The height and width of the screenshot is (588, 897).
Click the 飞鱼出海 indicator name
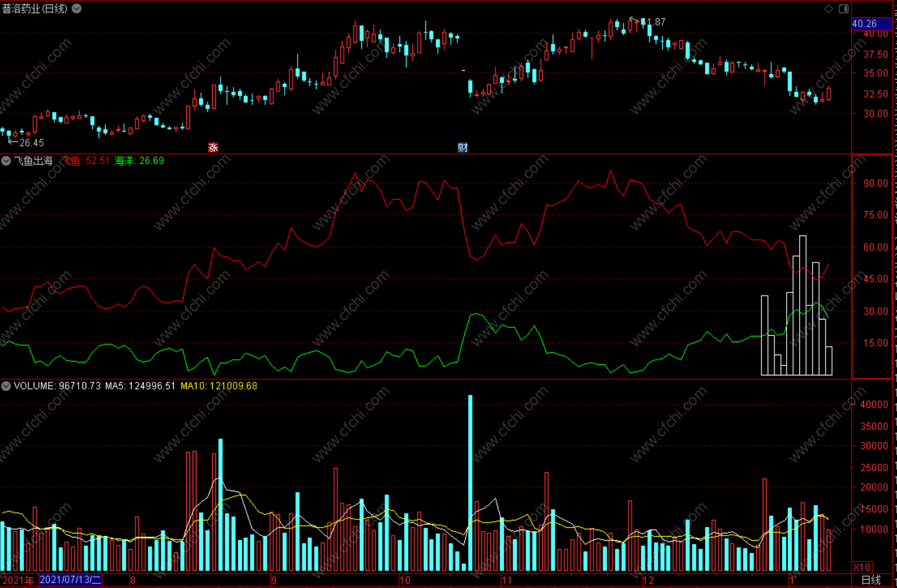tap(33, 161)
